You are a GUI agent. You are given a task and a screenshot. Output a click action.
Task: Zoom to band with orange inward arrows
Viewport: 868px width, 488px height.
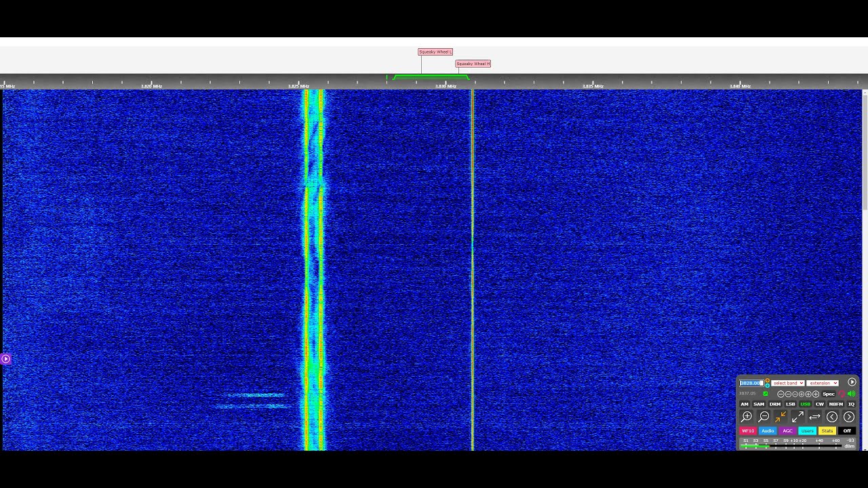coord(781,417)
